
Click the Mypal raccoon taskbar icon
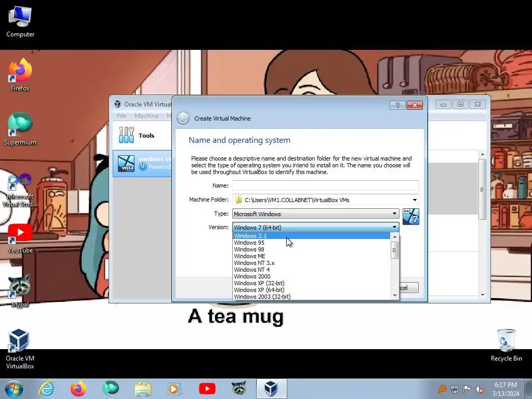pos(239,388)
